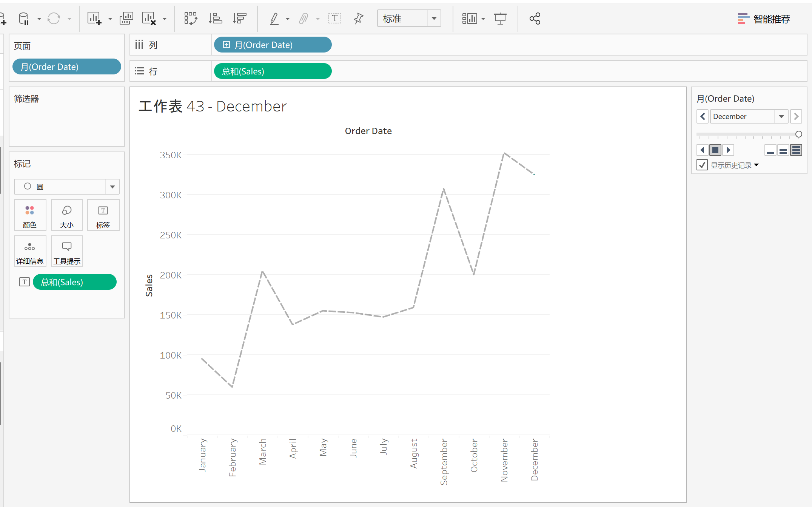Click the 月(Order Date) pill on Pages shelf
The height and width of the screenshot is (507, 812).
67,67
